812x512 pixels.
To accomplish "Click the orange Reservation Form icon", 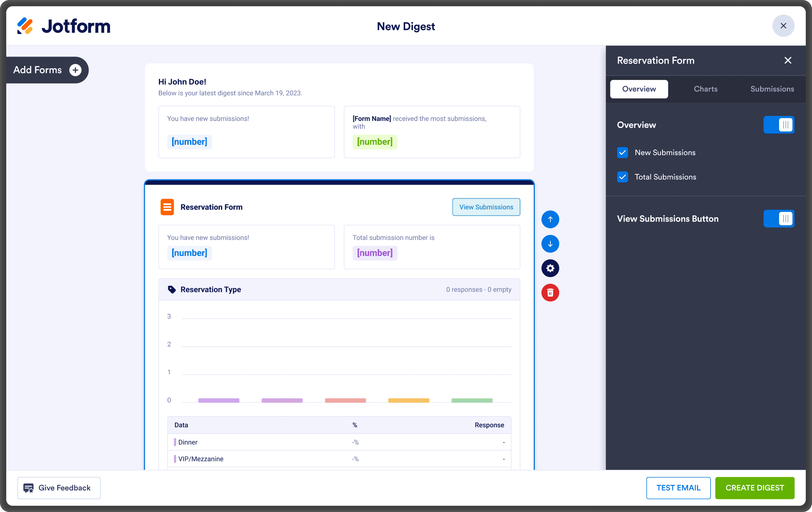I will [167, 207].
